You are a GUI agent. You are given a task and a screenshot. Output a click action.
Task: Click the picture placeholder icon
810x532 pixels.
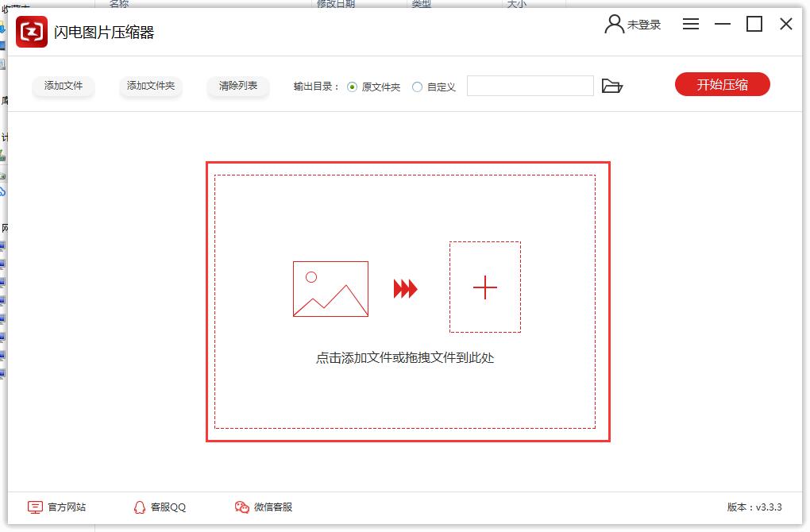[x=330, y=289]
